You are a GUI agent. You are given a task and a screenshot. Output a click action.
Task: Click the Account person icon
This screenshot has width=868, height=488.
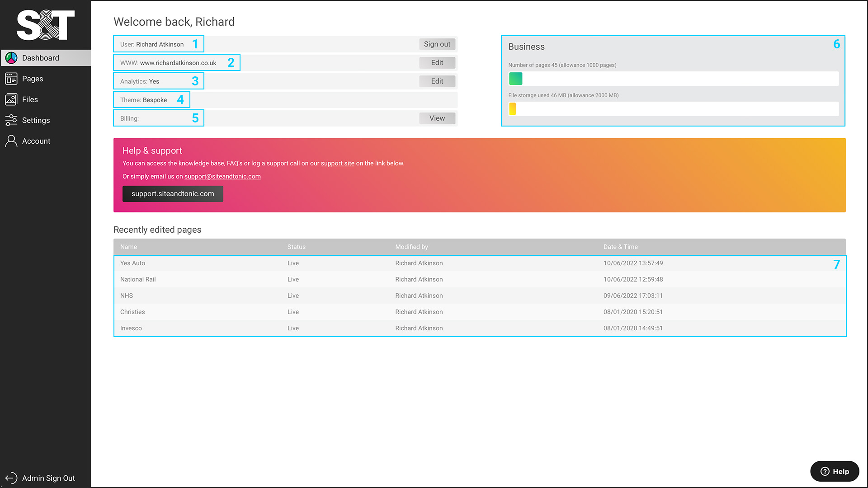click(x=11, y=141)
